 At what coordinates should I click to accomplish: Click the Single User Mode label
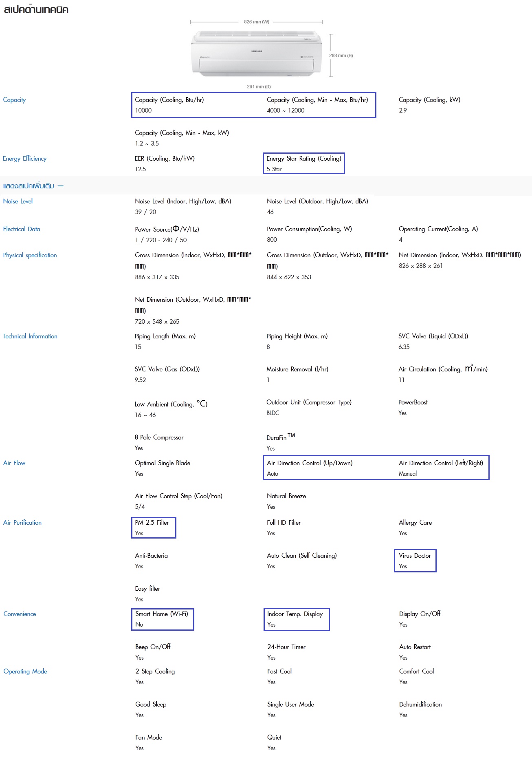point(290,704)
